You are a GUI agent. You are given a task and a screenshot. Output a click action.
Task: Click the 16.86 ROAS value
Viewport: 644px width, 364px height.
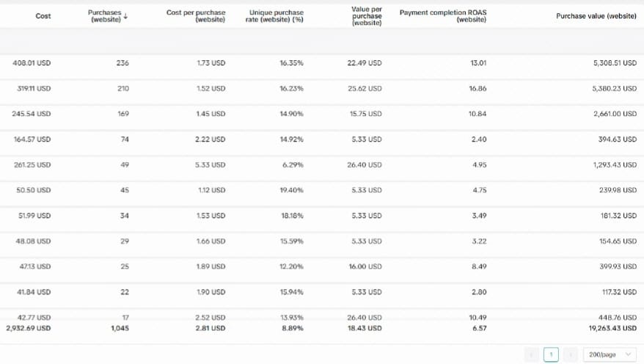(x=477, y=89)
